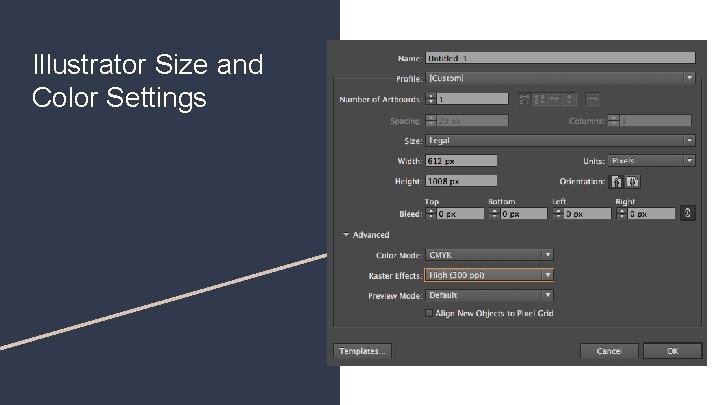The height and width of the screenshot is (405, 720).
Task: Adjust the Right bleed stepper
Action: coord(622,214)
